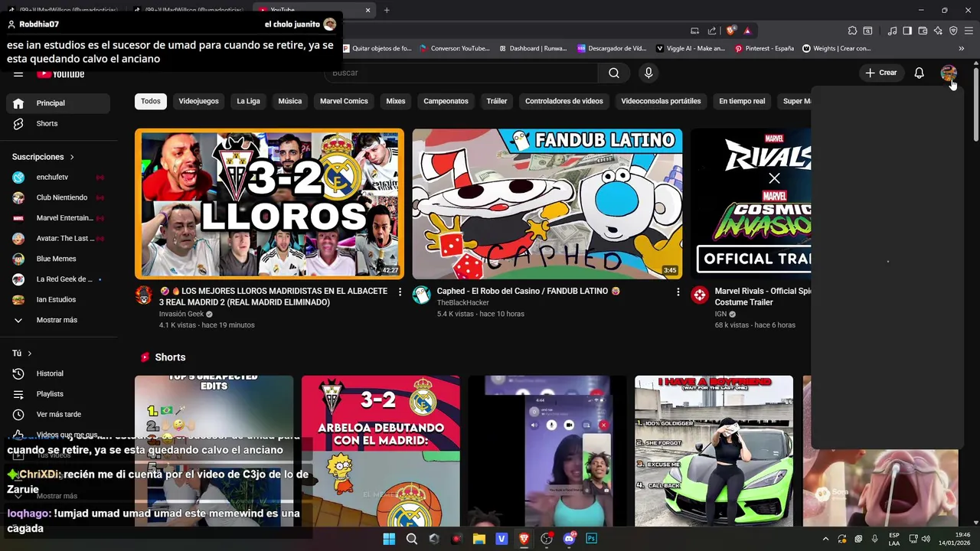Click the YouTube search magnifier button
Screen dimensions: 980x551
pos(614,73)
